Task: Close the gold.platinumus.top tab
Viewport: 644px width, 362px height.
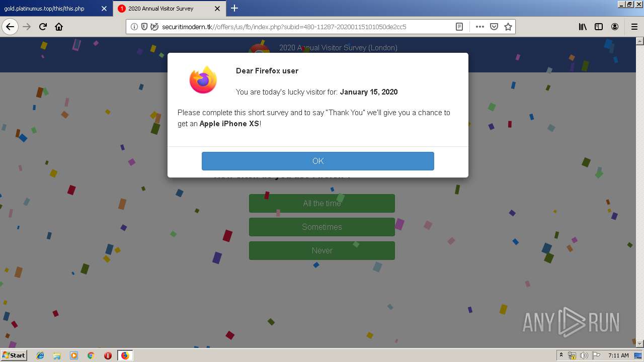Action: coord(104,9)
